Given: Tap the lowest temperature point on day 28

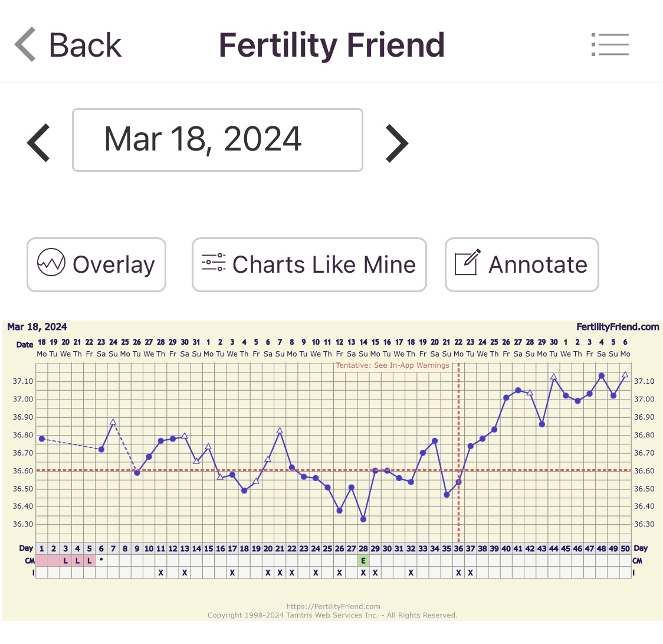Looking at the screenshot, I should tap(363, 519).
